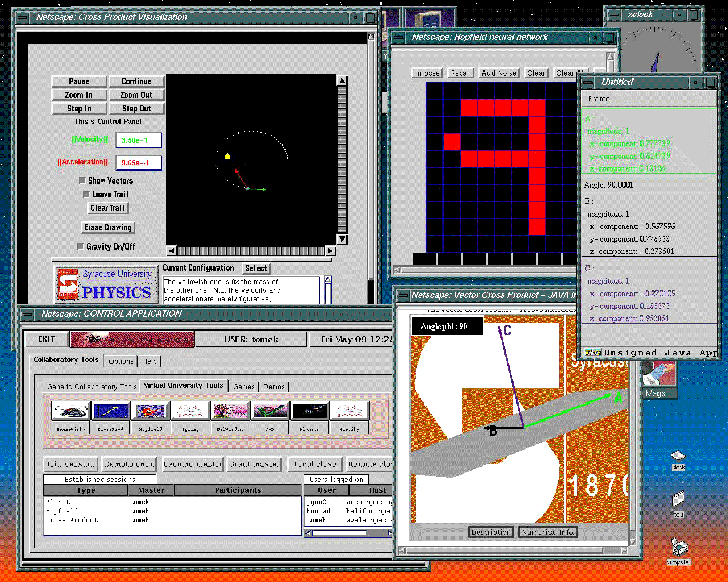The height and width of the screenshot is (582, 728).
Task: Open Description in the Vector Cross Product window
Action: pos(491,533)
